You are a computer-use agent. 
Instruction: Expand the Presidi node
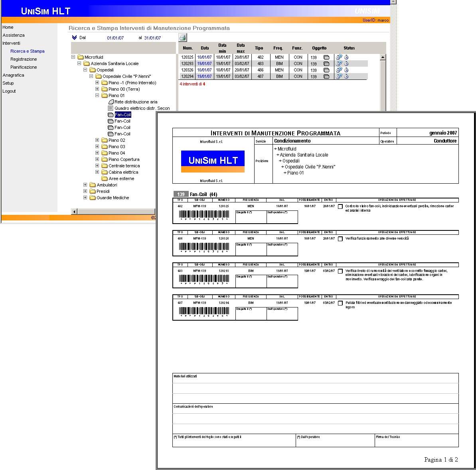pyautogui.click(x=85, y=191)
